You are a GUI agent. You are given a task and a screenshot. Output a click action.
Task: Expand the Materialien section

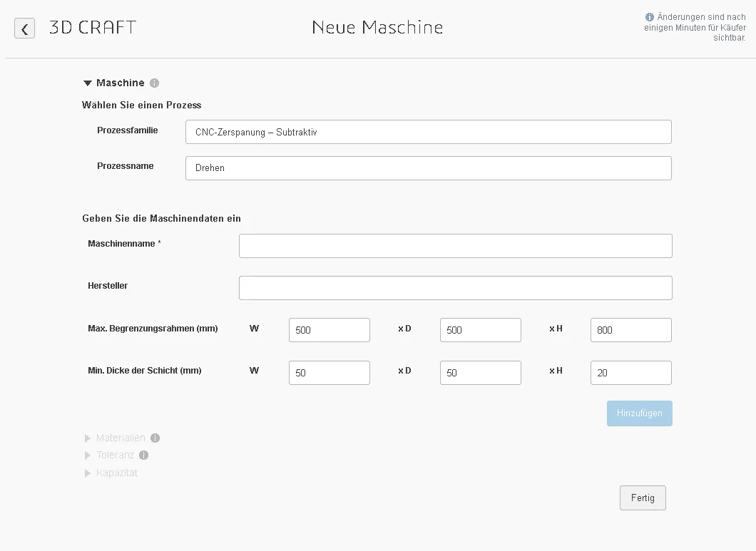click(88, 438)
